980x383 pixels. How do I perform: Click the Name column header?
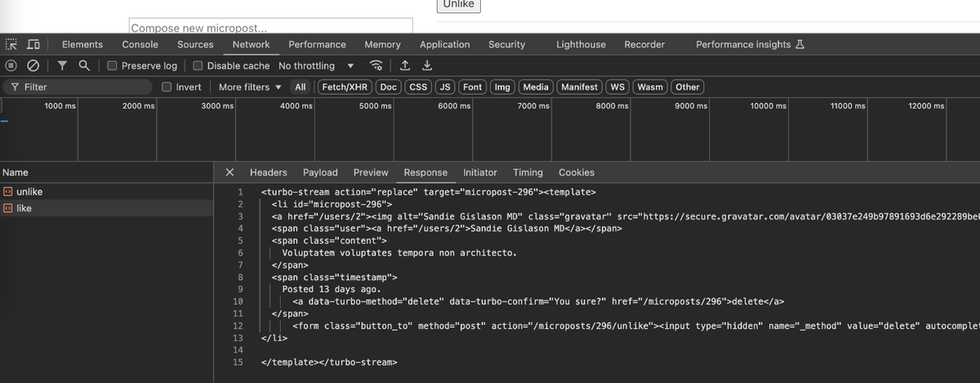pyautogui.click(x=106, y=172)
